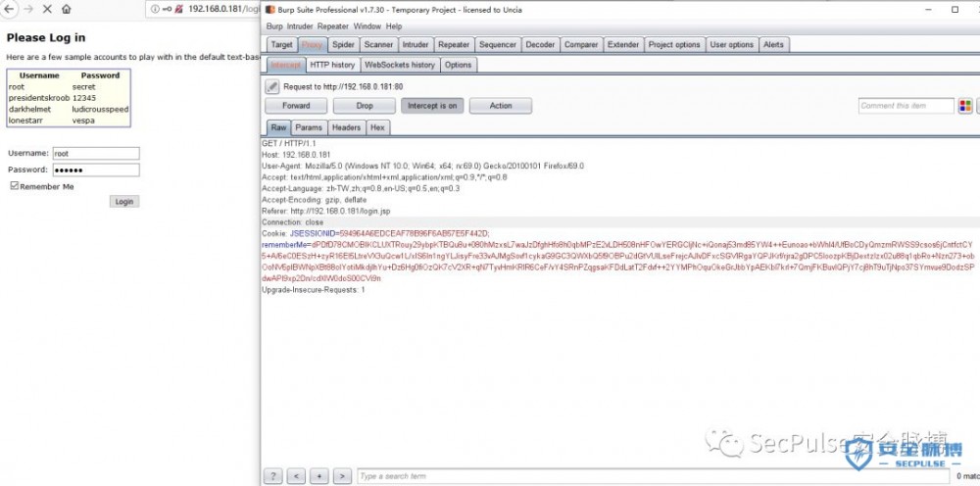The height and width of the screenshot is (486, 980).
Task: Open the HTTP history sub-tab
Action: pos(332,65)
